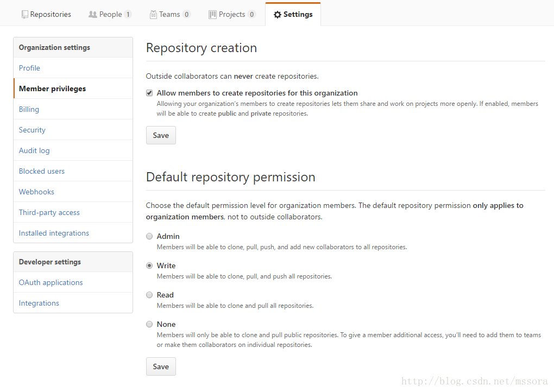Save the Default repository permission settings
554x392 pixels.
tap(161, 366)
